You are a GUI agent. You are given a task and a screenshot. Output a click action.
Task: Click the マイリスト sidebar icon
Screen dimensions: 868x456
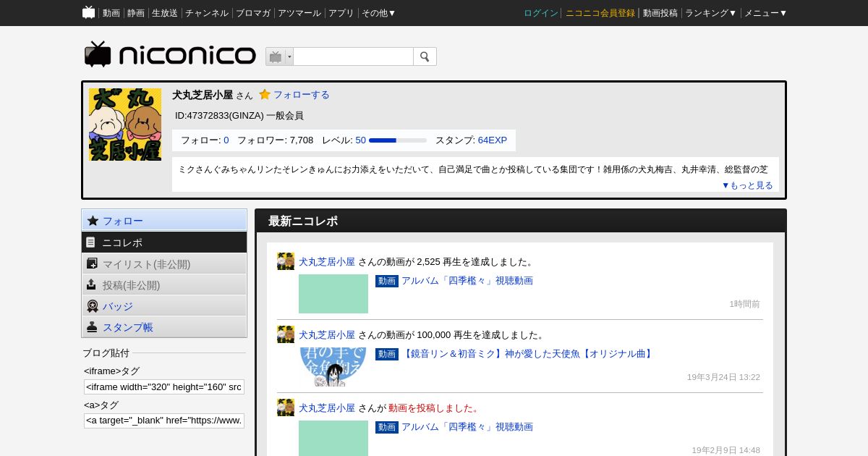pyautogui.click(x=92, y=263)
